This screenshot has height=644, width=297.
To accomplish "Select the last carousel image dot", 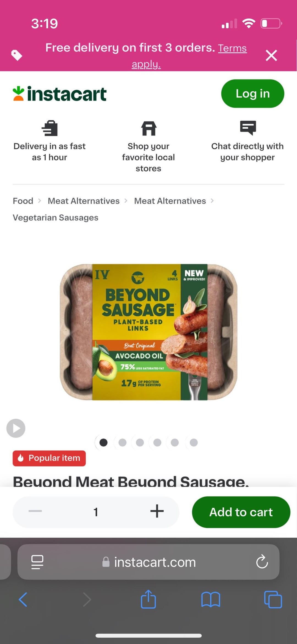I will (x=194, y=442).
